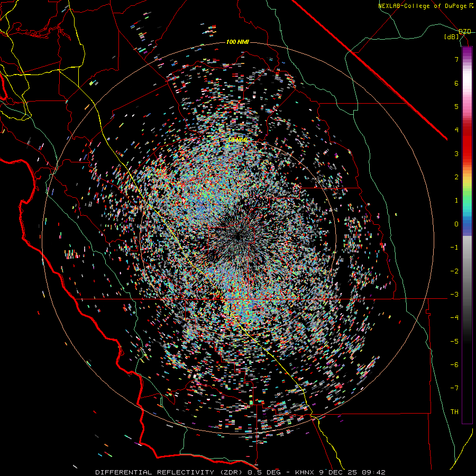Click the 7 value on the color scale

click(456, 59)
